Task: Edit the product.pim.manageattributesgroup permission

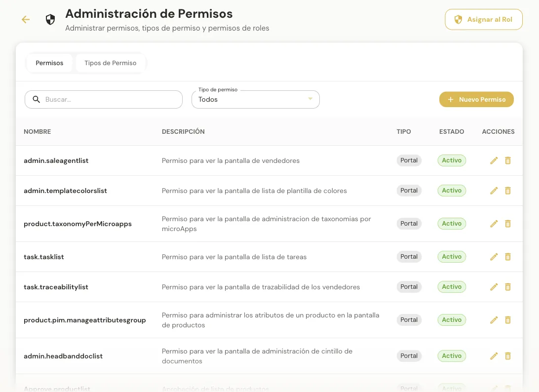Action: (x=494, y=320)
